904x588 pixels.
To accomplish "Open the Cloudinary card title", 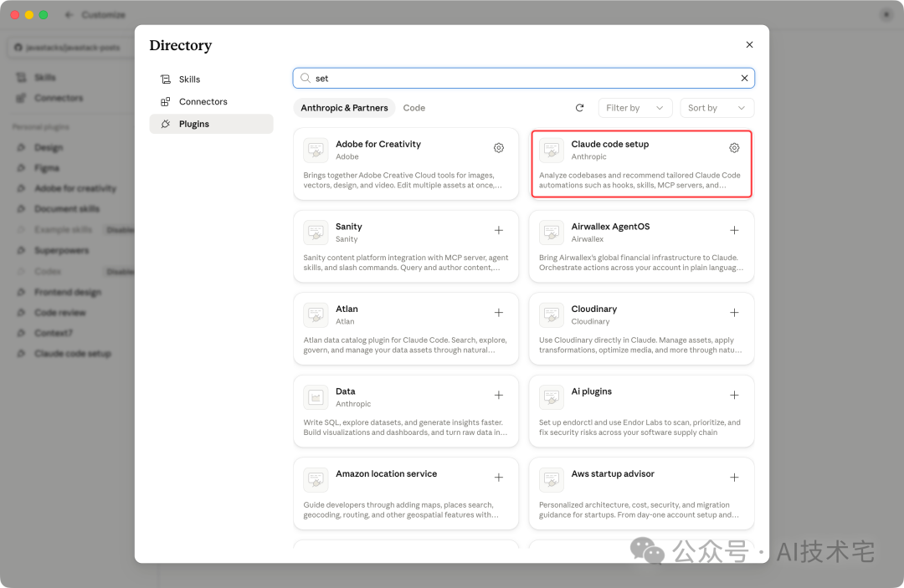I will pyautogui.click(x=593, y=309).
